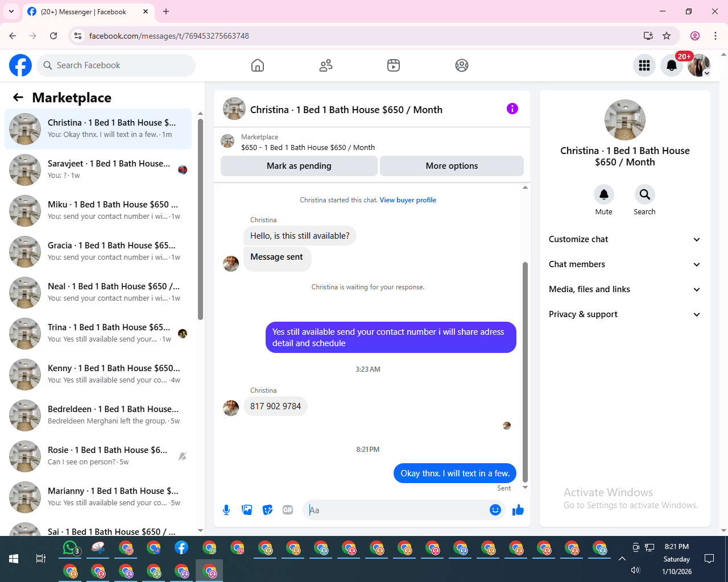The width and height of the screenshot is (728, 582).
Task: Expand Chat members section
Action: point(624,264)
